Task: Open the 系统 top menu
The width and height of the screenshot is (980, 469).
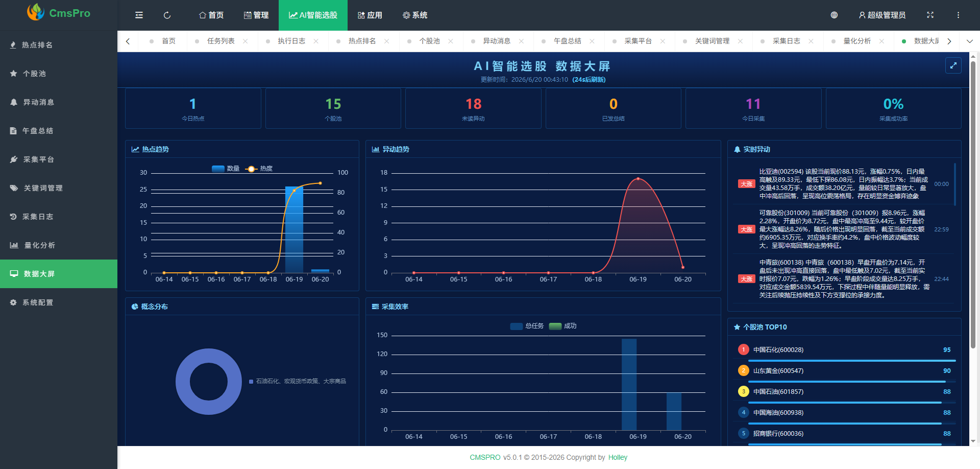Action: pyautogui.click(x=415, y=15)
